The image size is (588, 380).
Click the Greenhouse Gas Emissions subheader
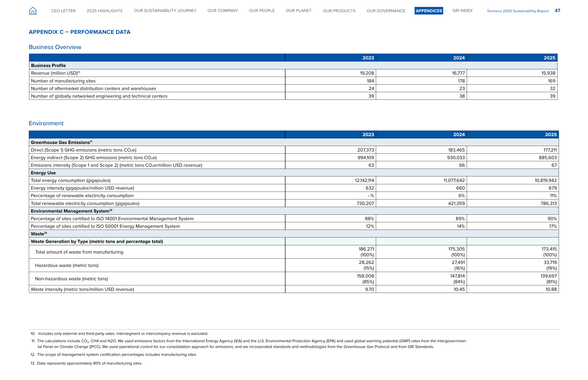(x=62, y=142)
